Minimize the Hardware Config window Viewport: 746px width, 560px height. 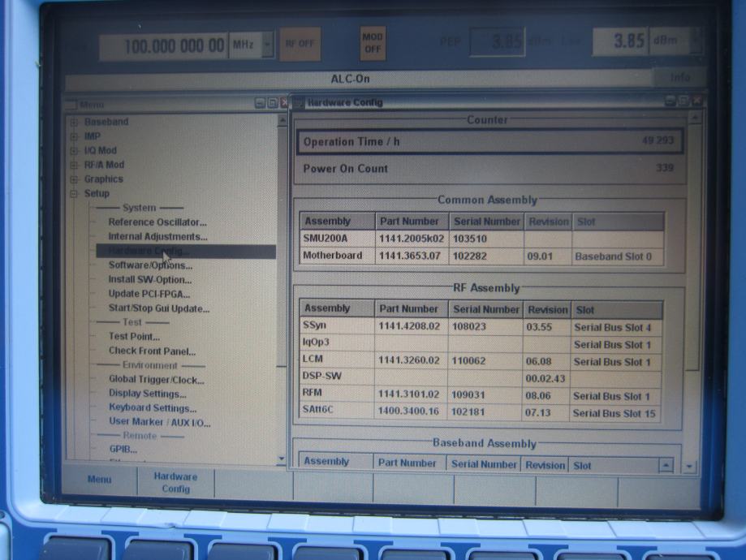coord(671,101)
